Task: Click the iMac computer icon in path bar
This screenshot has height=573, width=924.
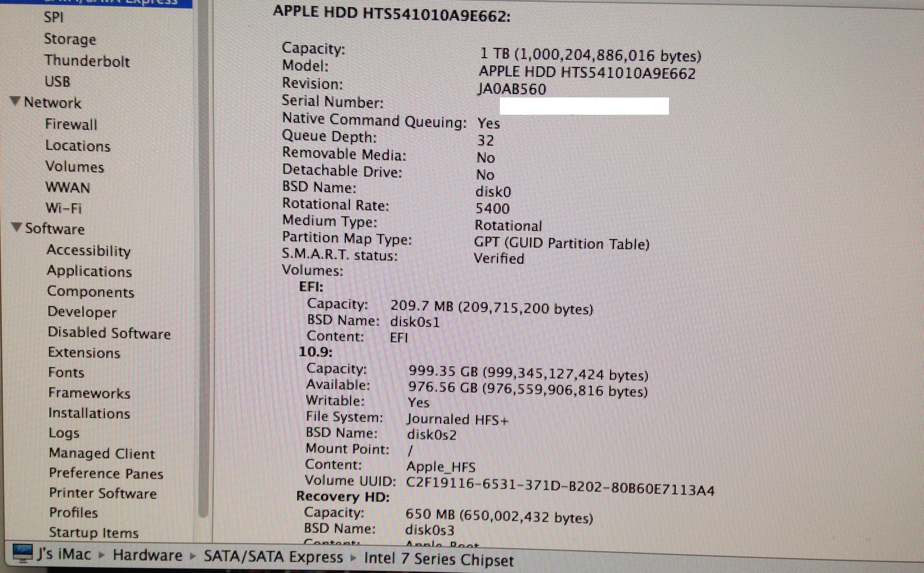Action: pyautogui.click(x=23, y=554)
